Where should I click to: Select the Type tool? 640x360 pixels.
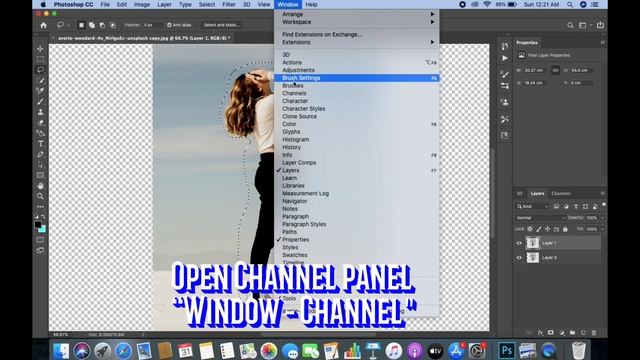coord(40,144)
